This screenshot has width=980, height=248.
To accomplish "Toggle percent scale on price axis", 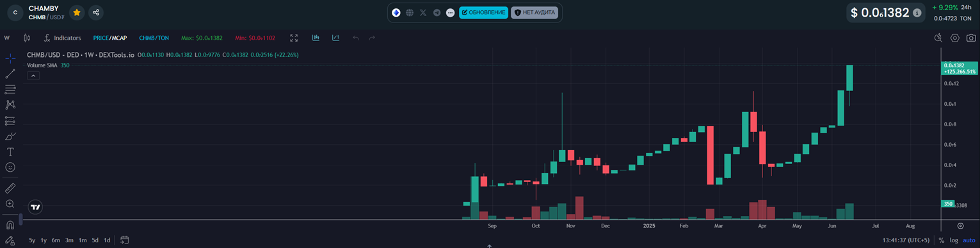I will pyautogui.click(x=941, y=240).
